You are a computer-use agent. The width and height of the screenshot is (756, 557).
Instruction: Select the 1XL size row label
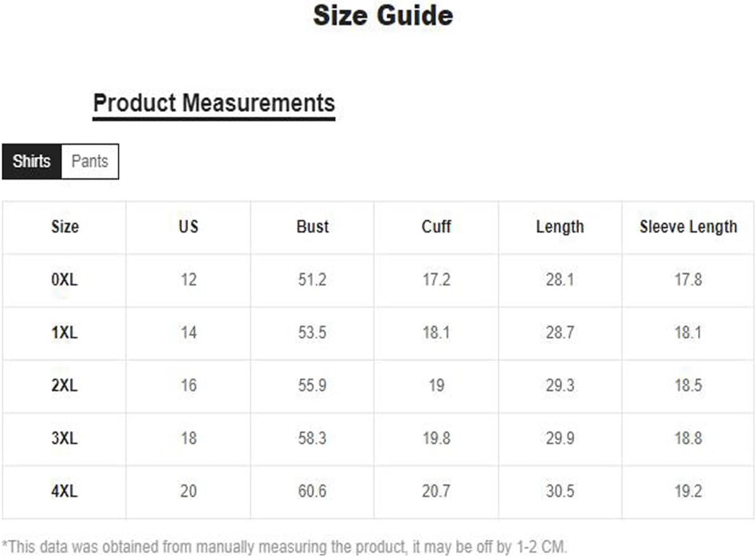(65, 333)
